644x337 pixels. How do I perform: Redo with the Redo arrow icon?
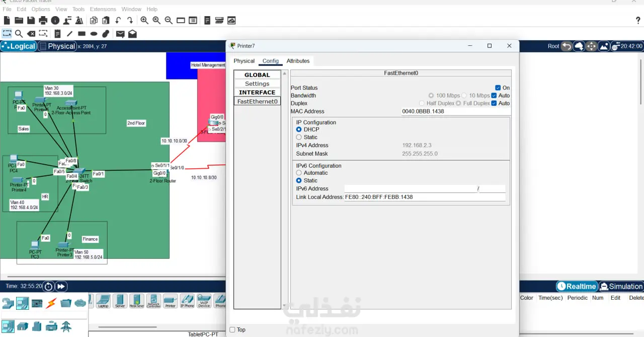(130, 20)
